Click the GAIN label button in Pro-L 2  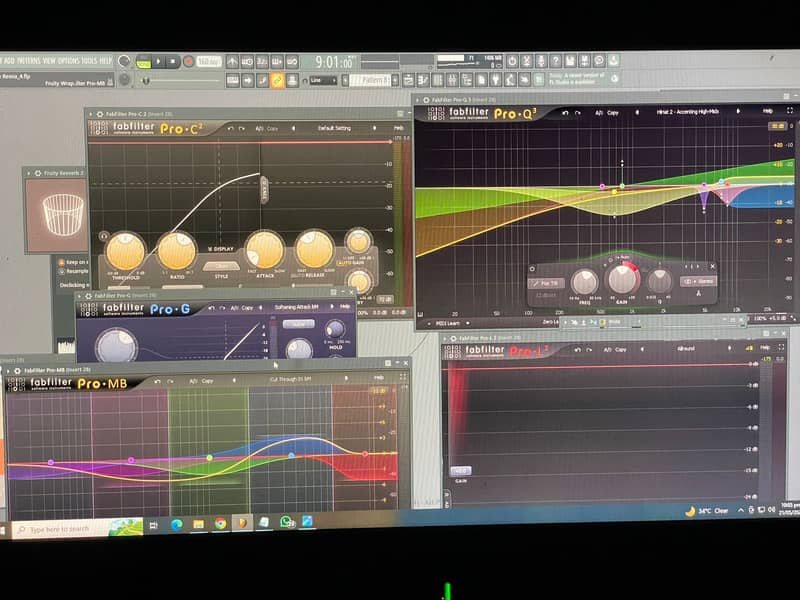click(x=461, y=471)
